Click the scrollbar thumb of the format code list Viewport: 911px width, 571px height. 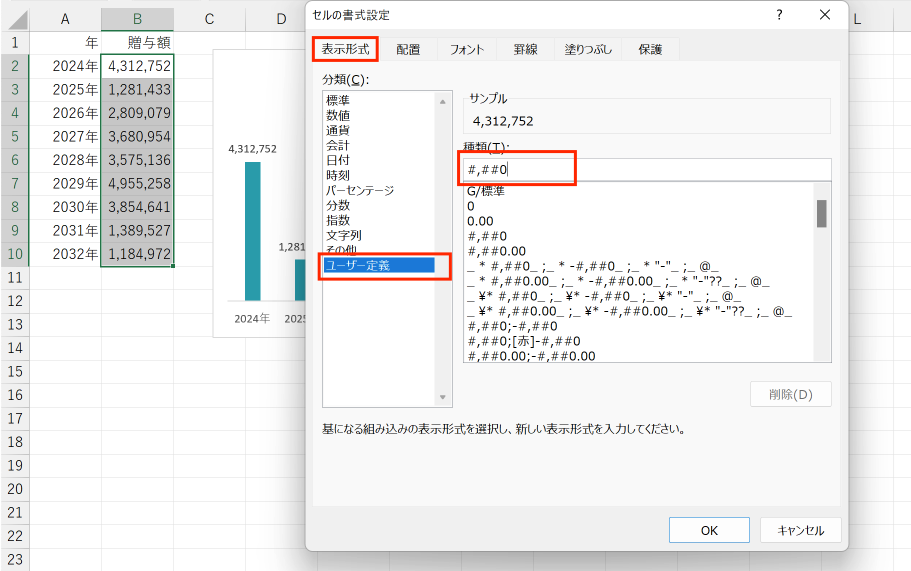coord(822,214)
